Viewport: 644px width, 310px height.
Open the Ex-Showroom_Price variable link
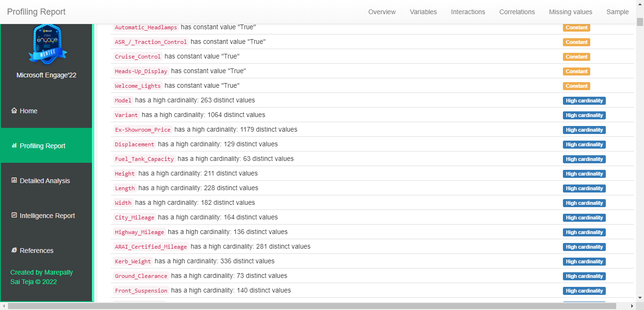142,129
